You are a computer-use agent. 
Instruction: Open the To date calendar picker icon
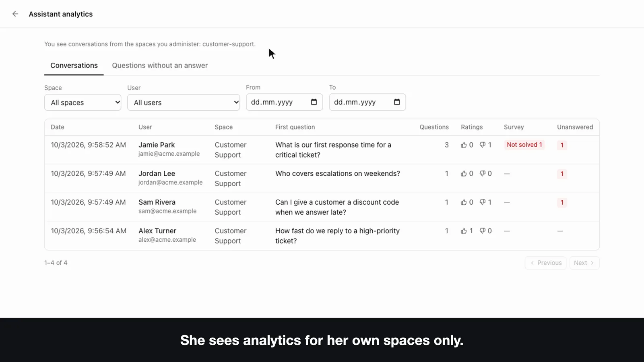[397, 102]
